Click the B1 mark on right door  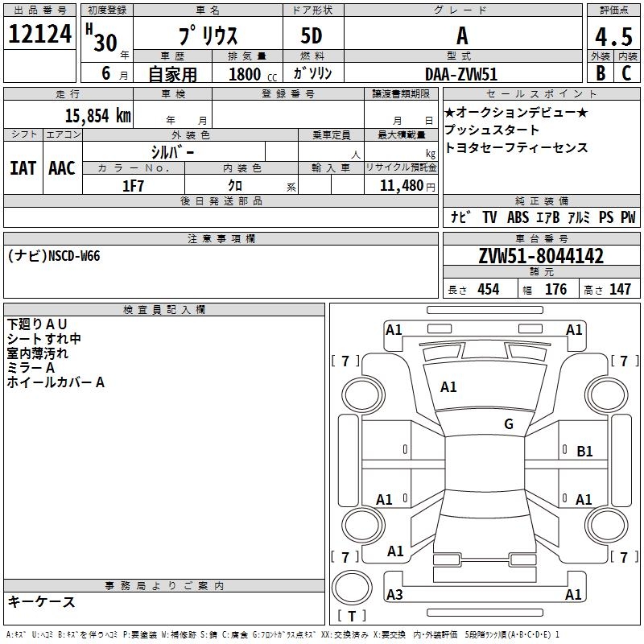point(584,451)
